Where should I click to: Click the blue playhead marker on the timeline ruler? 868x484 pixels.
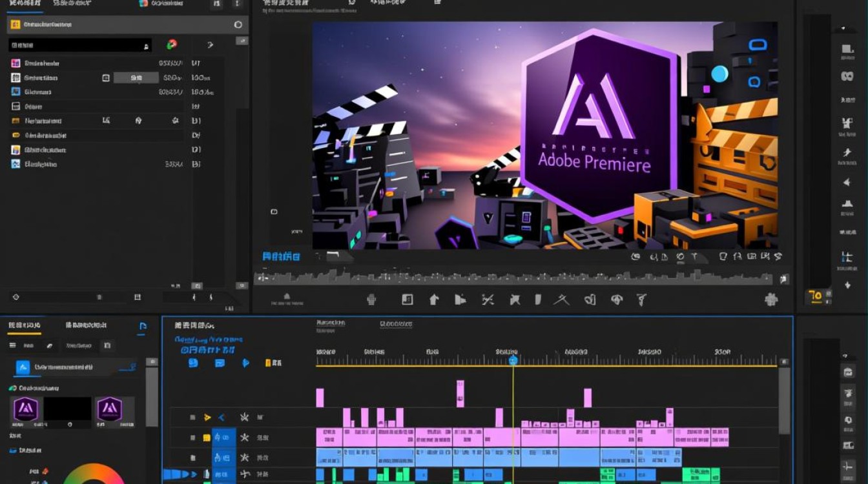(x=513, y=360)
